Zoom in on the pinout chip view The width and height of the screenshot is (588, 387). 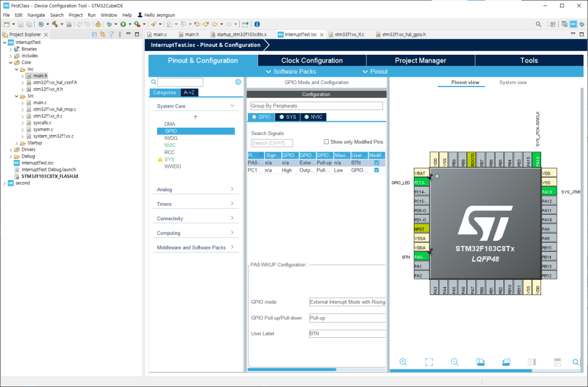point(403,362)
